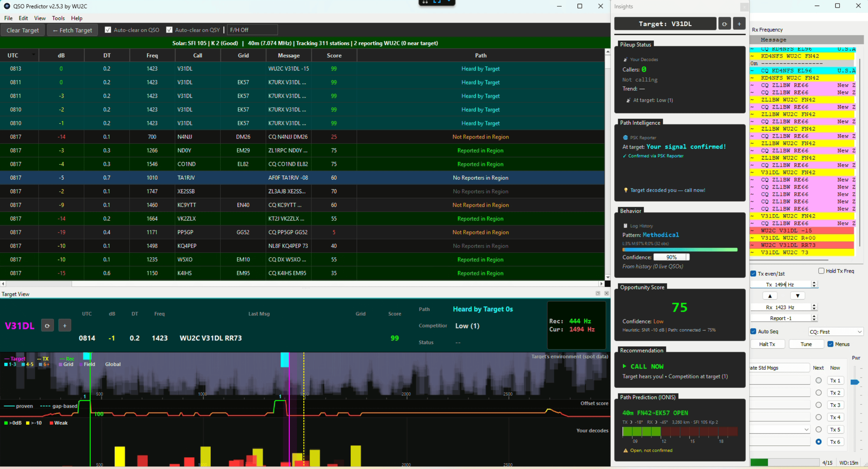Float the Target View panel with its undock icon

point(598,293)
